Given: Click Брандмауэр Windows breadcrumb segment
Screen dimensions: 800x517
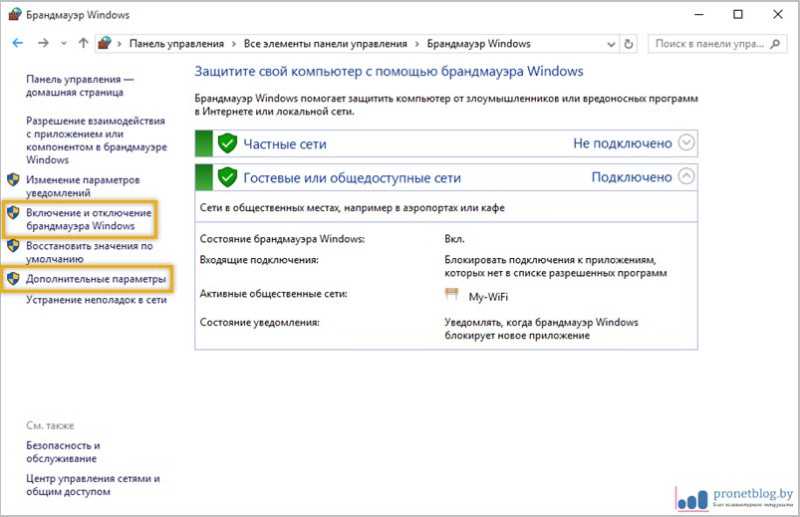Looking at the screenshot, I should click(x=479, y=44).
